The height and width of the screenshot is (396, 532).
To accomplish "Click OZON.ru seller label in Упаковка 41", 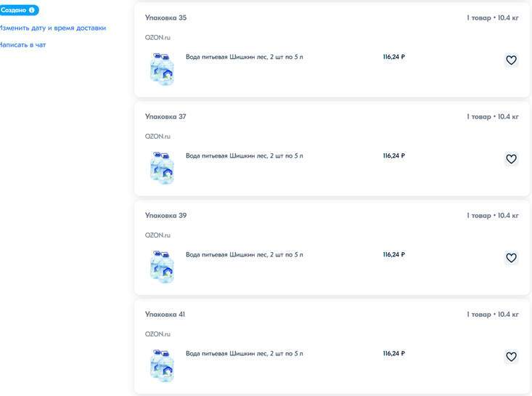I will coord(157,334).
